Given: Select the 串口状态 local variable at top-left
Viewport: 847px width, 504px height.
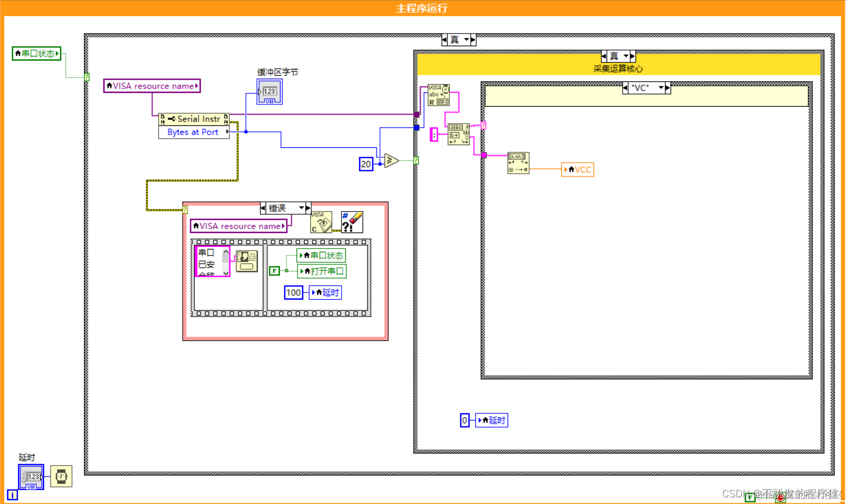Looking at the screenshot, I should [36, 53].
